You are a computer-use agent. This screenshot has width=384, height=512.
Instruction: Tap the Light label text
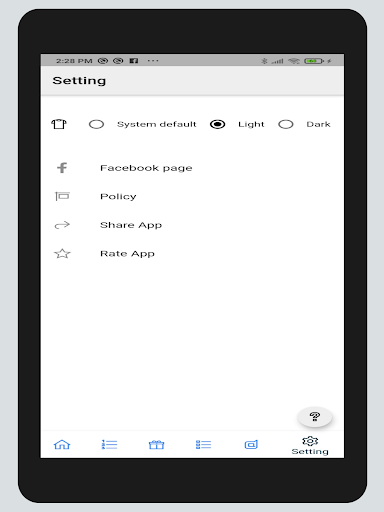251,124
